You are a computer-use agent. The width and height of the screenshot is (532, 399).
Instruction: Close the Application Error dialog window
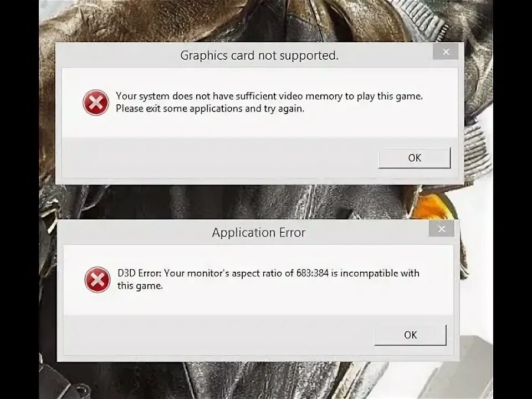coord(442,229)
